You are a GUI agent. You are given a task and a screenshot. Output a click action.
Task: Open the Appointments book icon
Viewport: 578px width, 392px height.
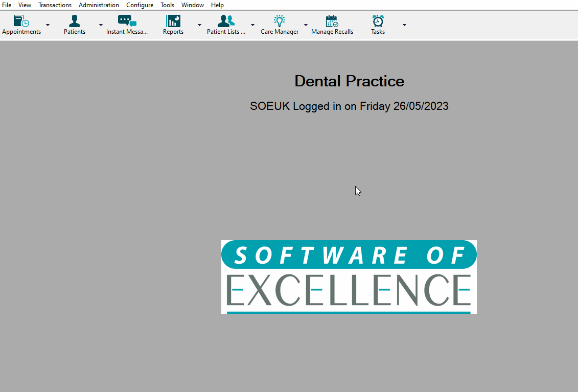(21, 21)
